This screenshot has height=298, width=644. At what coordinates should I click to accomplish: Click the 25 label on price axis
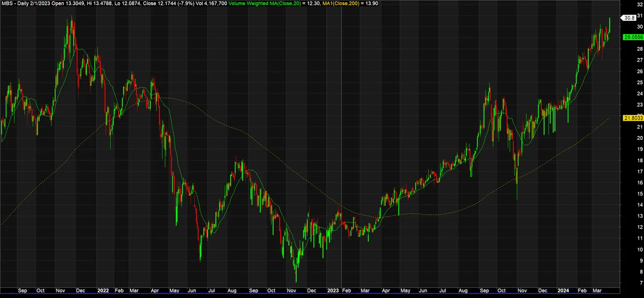coord(639,82)
